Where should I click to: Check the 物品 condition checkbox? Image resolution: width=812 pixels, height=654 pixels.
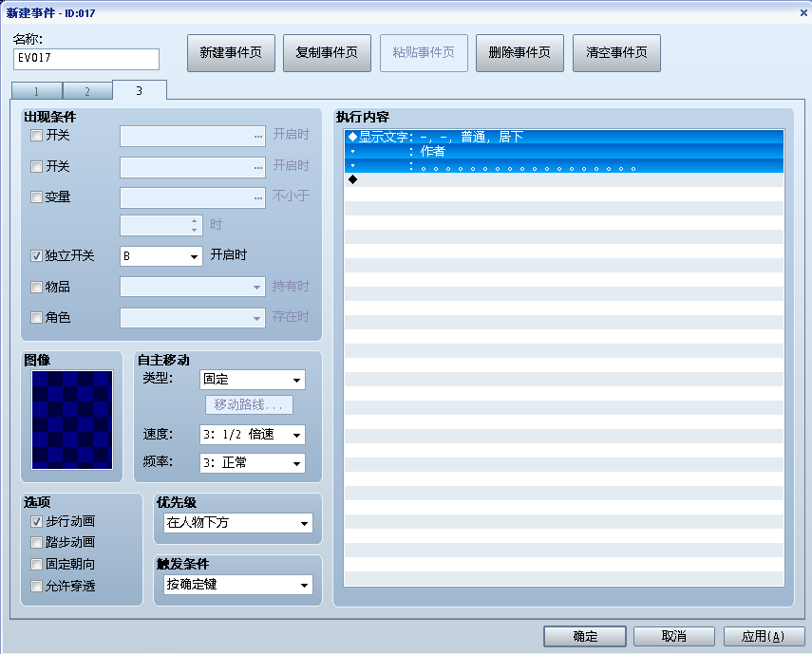[36, 288]
